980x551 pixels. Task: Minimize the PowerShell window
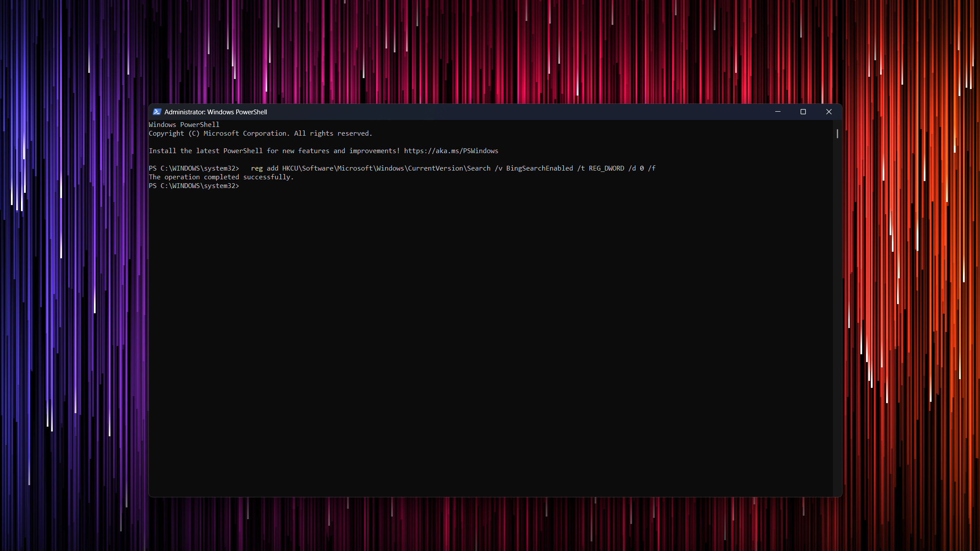point(777,112)
